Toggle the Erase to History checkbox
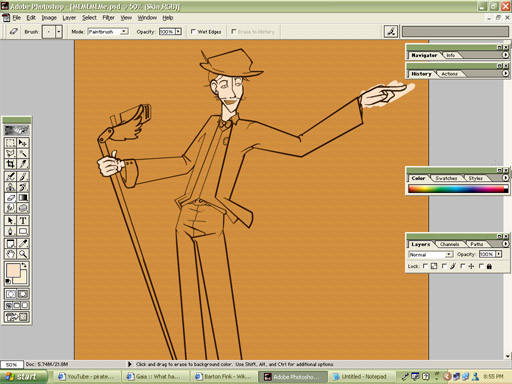 234,31
